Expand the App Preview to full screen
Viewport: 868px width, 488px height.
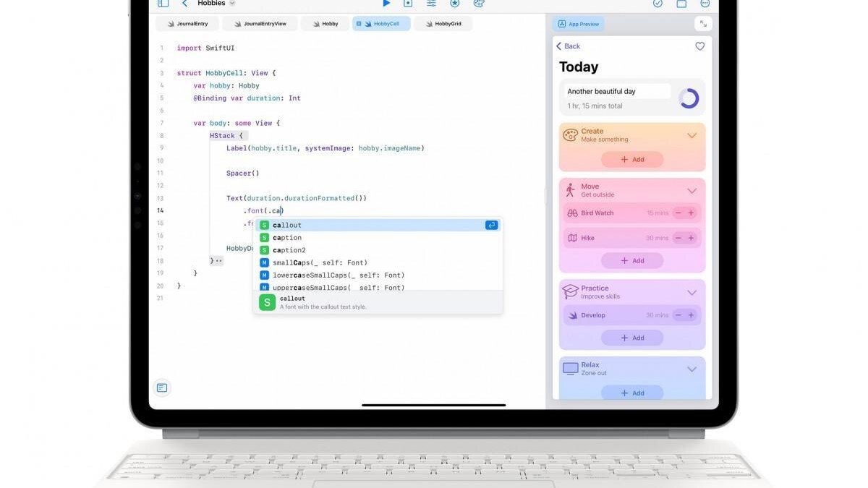pos(702,24)
